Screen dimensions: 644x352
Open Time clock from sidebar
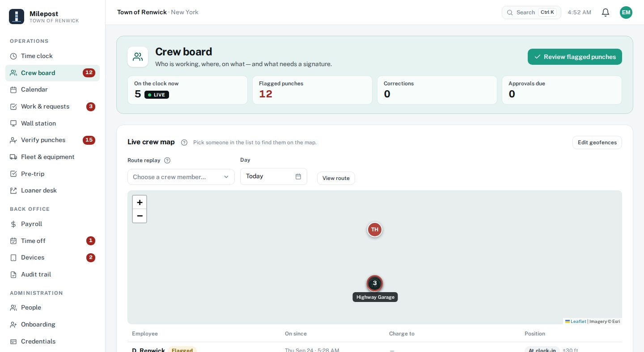52,56
